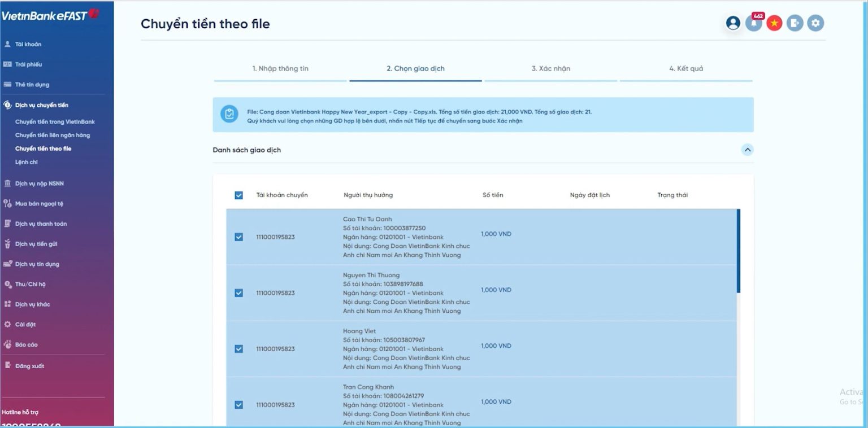Click Đăng xuất in the sidebar
This screenshot has height=428, width=868.
pyautogui.click(x=29, y=366)
